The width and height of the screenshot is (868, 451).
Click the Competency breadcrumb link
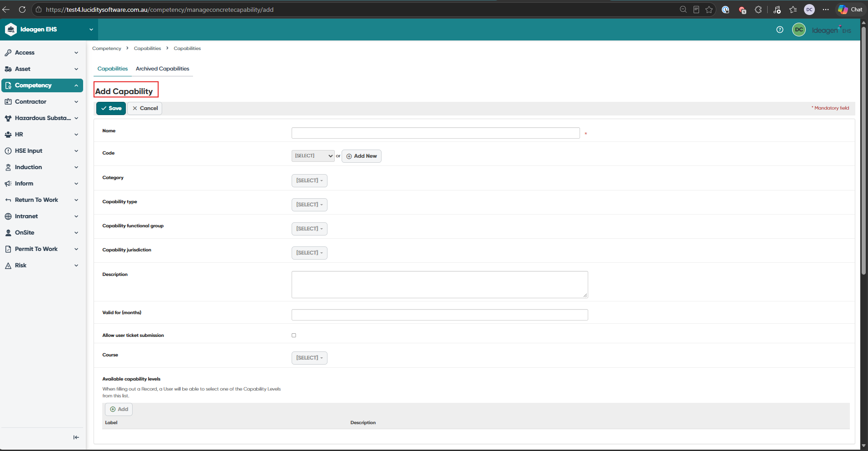[107, 48]
